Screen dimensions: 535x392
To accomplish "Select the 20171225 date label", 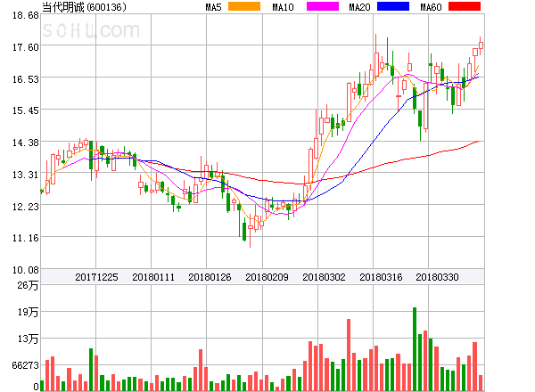I will coord(96,277).
